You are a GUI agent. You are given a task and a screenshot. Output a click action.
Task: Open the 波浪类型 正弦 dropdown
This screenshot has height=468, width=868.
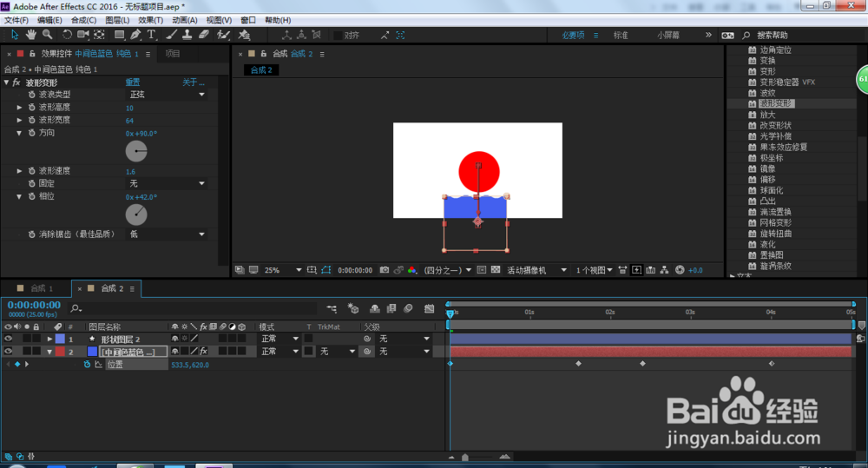(x=167, y=95)
